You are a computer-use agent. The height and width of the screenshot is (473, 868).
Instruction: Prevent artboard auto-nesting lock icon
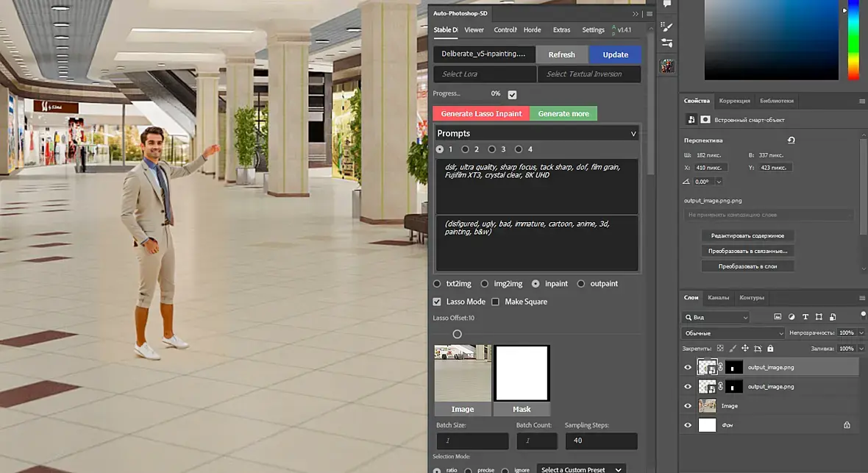758,349
